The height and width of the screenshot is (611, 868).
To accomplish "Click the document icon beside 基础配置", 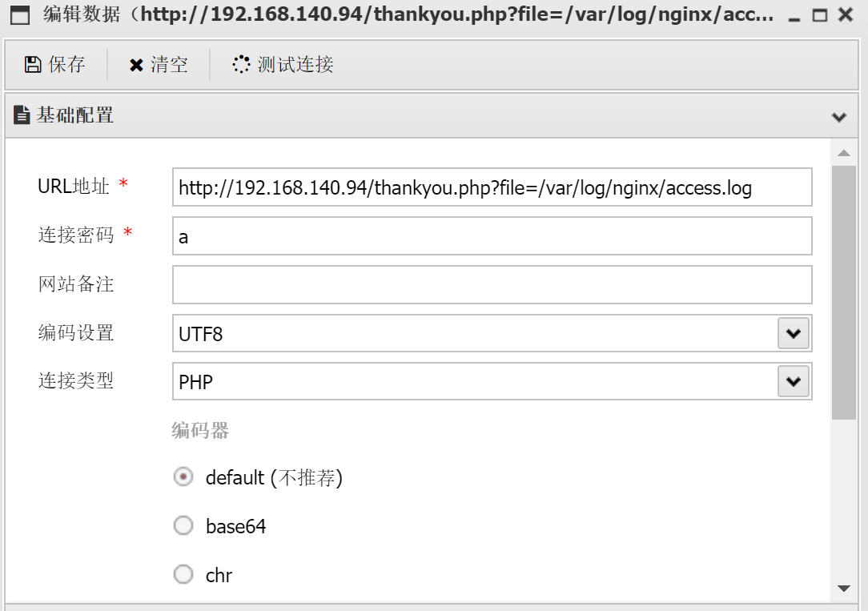I will pos(22,115).
